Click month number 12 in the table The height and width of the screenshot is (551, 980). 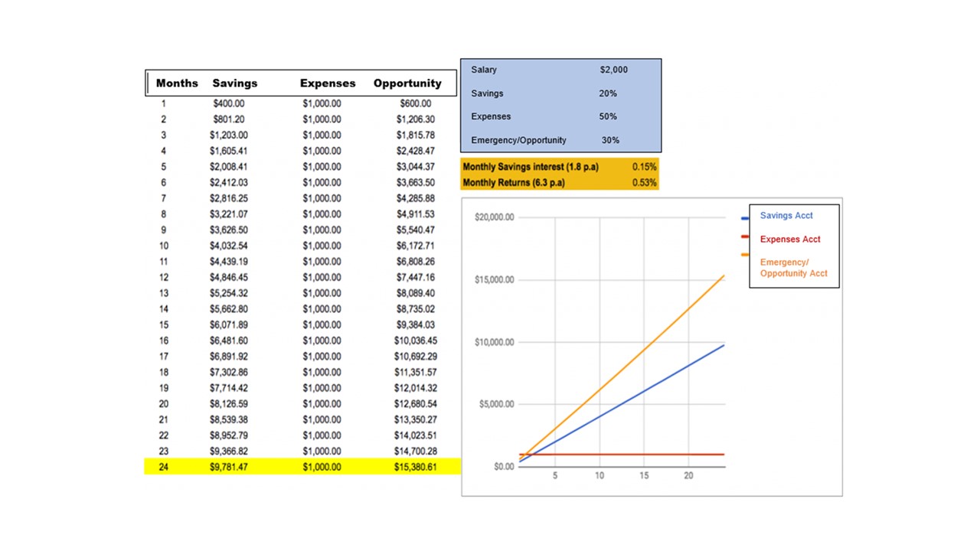point(164,277)
